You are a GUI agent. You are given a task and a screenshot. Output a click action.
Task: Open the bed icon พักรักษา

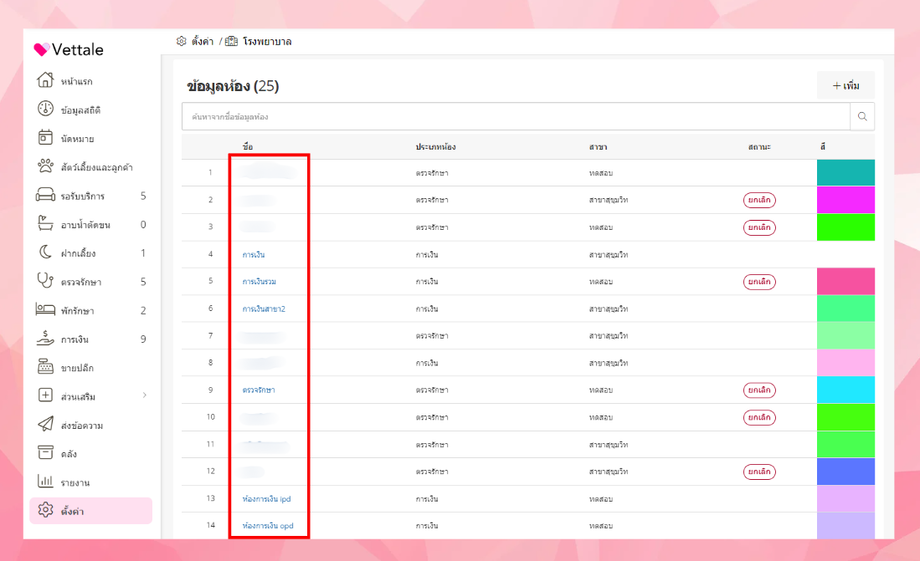[x=45, y=309]
